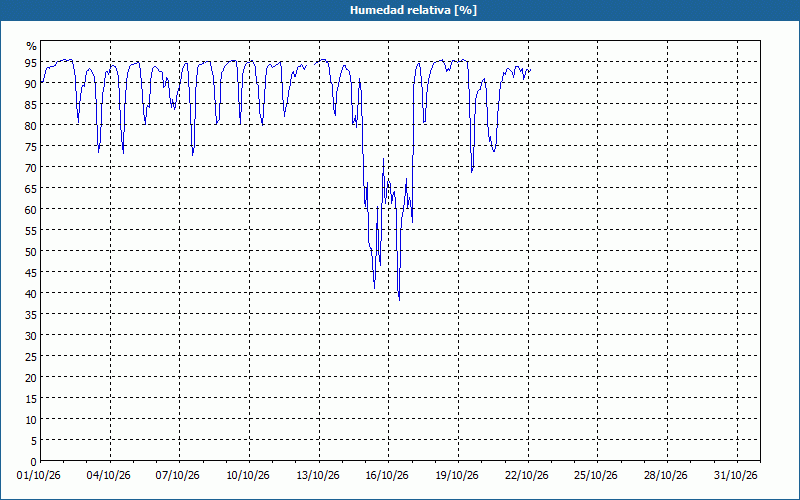800x500 pixels.
Task: Click the 28/10/26 x-axis label
Action: point(666,476)
